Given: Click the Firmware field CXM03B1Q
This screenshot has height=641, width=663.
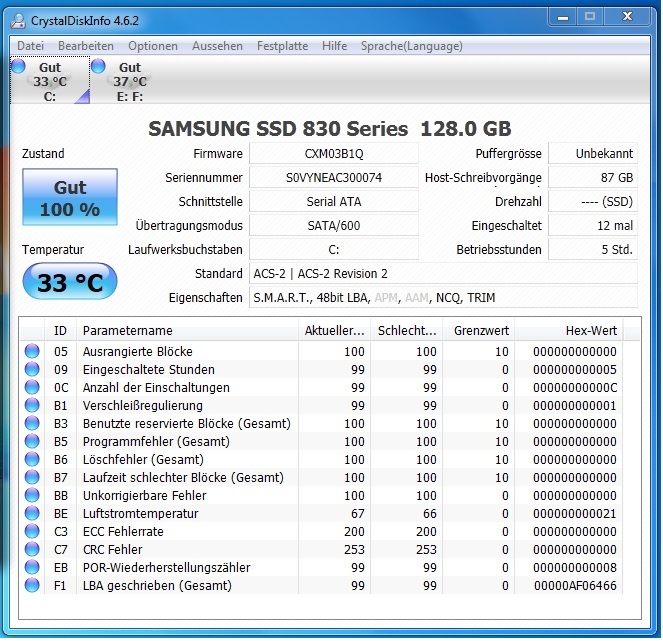Looking at the screenshot, I should coord(334,153).
